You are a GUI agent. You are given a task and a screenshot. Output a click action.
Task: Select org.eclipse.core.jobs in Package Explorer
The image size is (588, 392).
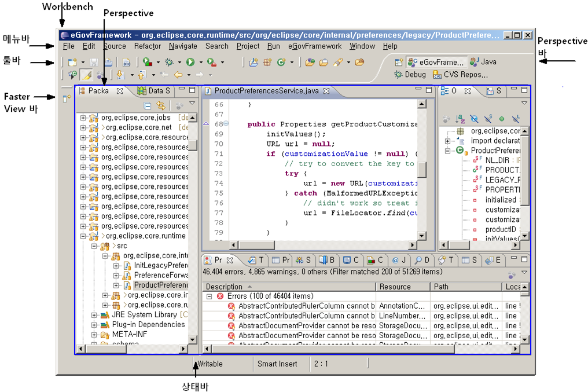point(135,118)
